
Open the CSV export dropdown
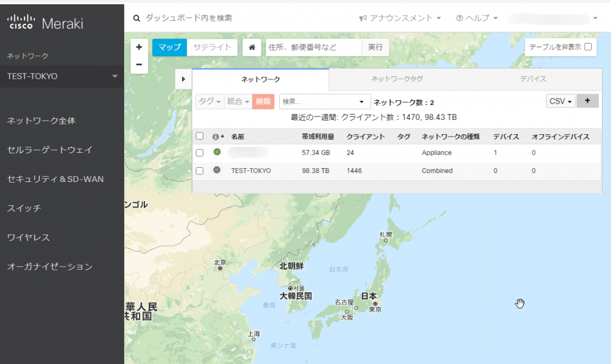(560, 101)
